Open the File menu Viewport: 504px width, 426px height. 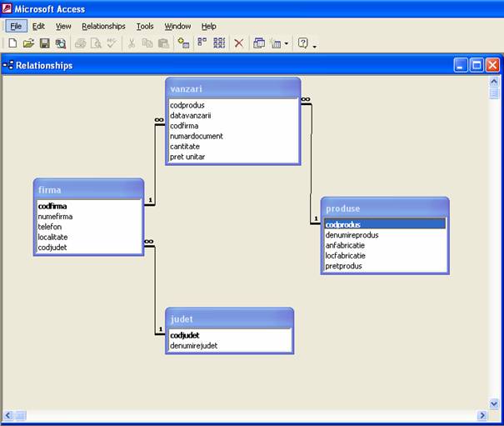coord(16,26)
